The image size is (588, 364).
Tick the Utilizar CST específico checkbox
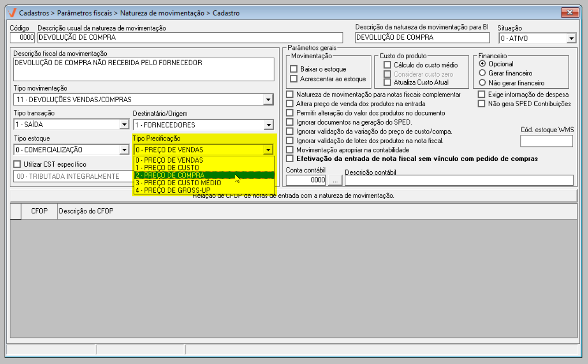(x=18, y=164)
